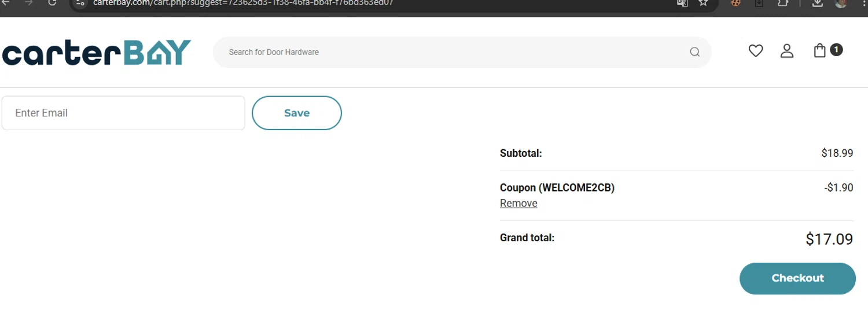Reload the page with the refresh icon
Image resolution: width=868 pixels, height=313 pixels.
pos(52,3)
